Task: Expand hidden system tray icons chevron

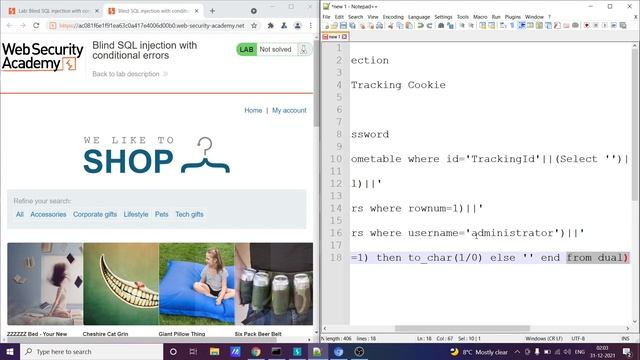Action: tap(517, 351)
